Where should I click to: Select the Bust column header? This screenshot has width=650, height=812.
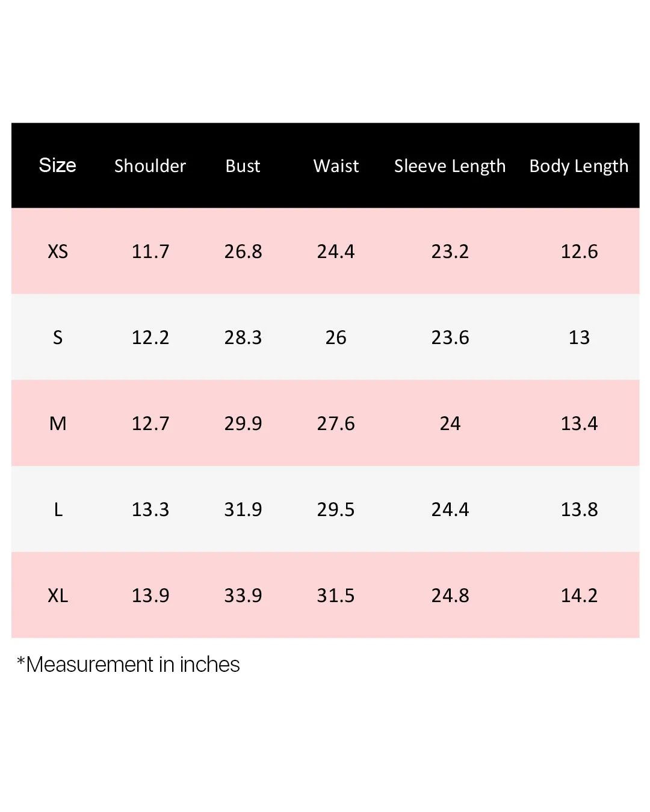coord(243,166)
